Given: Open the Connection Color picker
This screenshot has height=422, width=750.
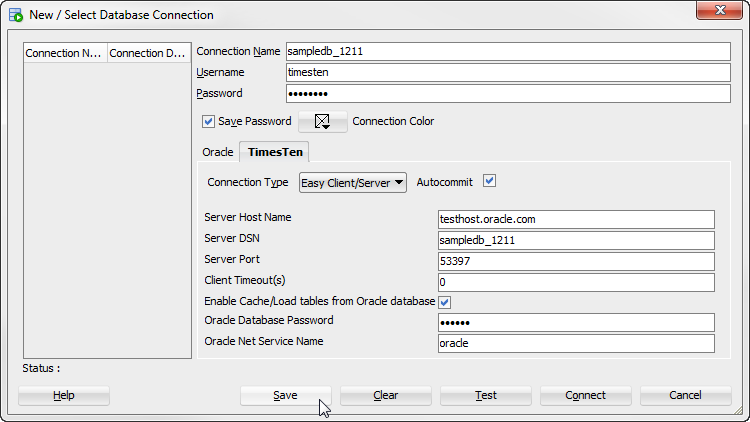Looking at the screenshot, I should pyautogui.click(x=323, y=122).
